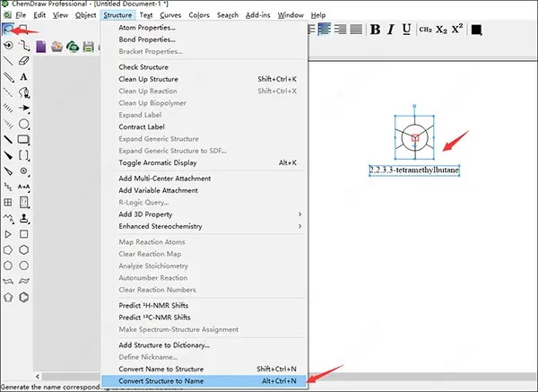Select the Text tool
This screenshot has width=538, height=392.
[x=25, y=77]
